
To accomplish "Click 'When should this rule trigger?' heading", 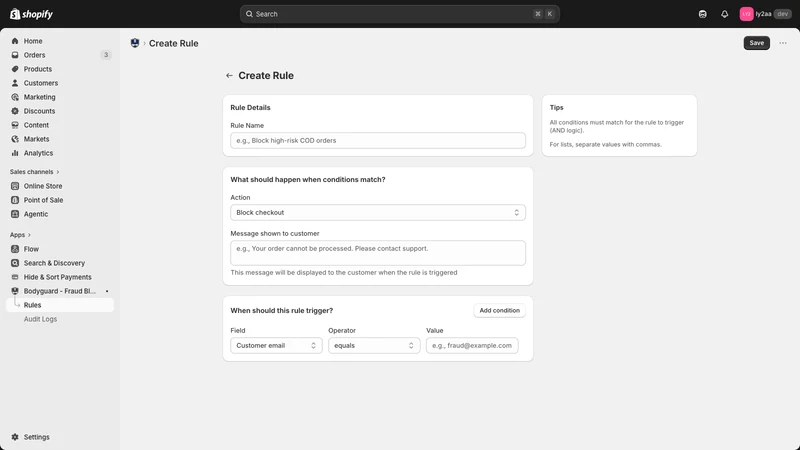I will (x=281, y=310).
